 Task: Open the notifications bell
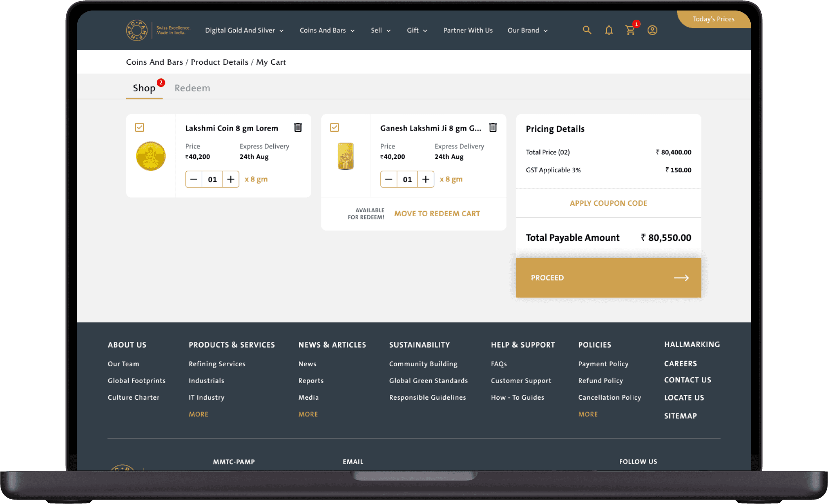click(x=609, y=30)
